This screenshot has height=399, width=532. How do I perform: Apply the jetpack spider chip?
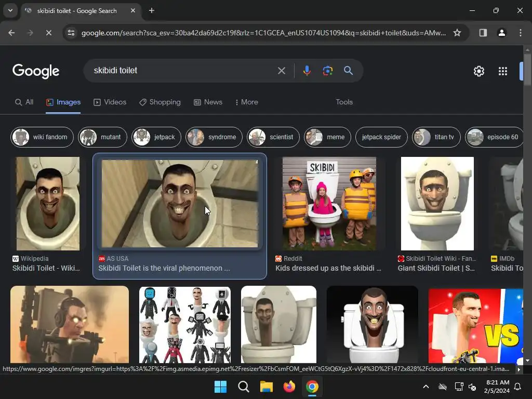[x=381, y=137]
